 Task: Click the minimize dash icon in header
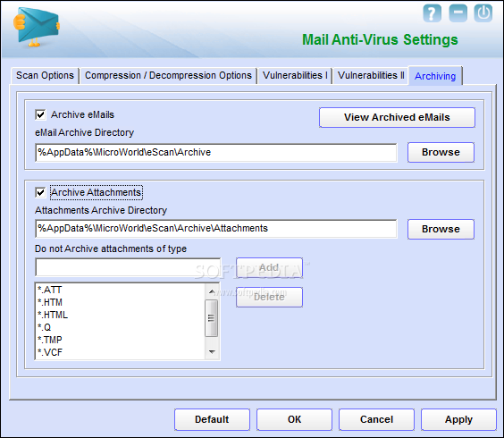pos(458,13)
